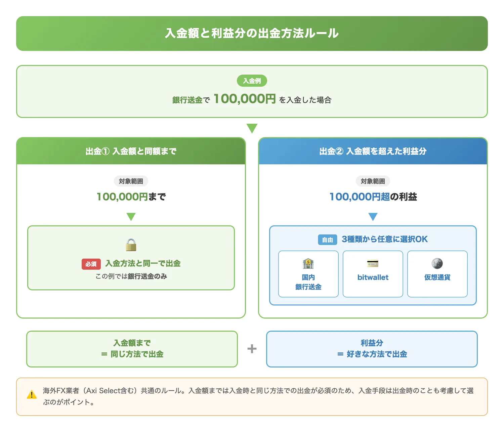Image resolution: width=504 pixels, height=432 pixels.
Task: Click the 入金方法と同一で出金 text
Action: (x=143, y=263)
